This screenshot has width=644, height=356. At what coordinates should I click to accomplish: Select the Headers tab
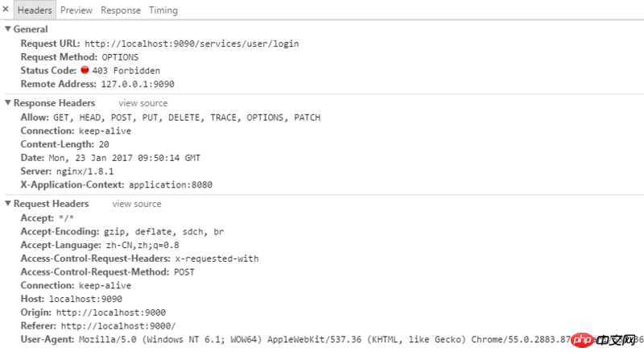[35, 10]
